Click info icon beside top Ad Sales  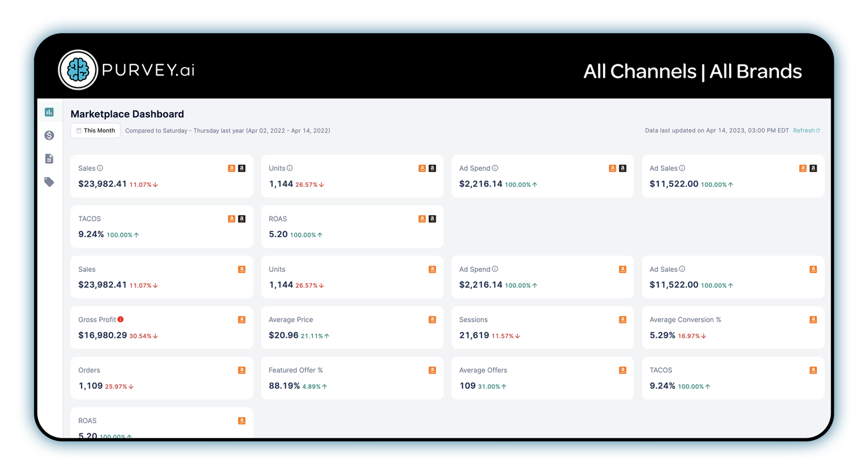pos(682,168)
